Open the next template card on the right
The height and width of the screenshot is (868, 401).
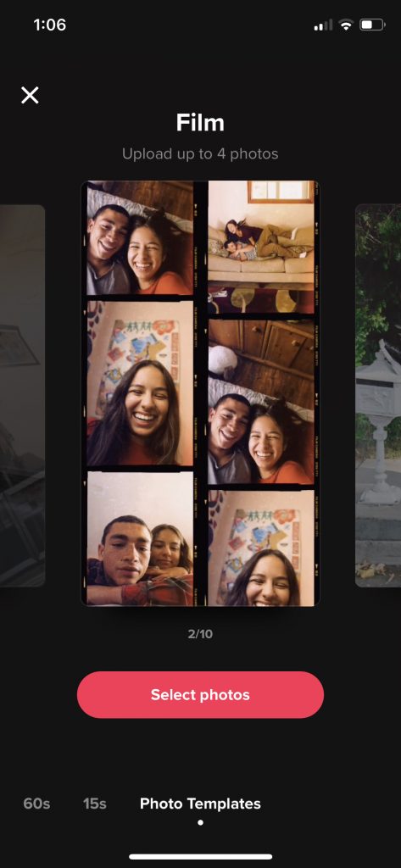[378, 396]
